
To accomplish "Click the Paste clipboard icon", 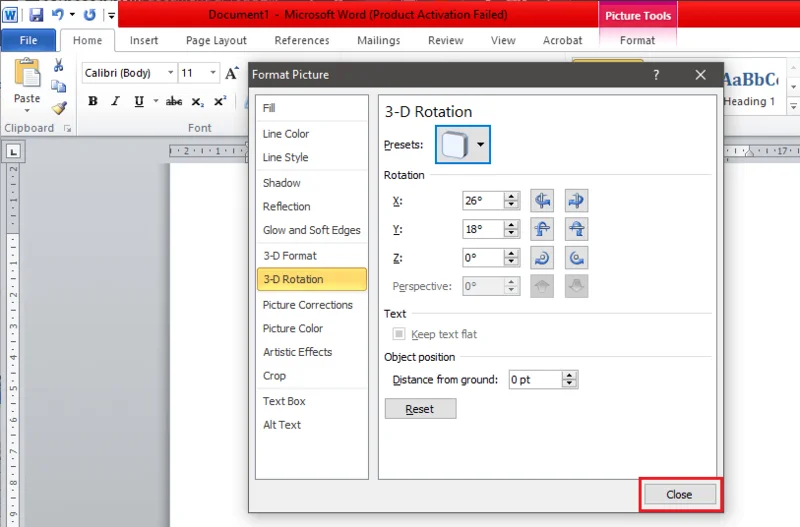I will (27, 73).
